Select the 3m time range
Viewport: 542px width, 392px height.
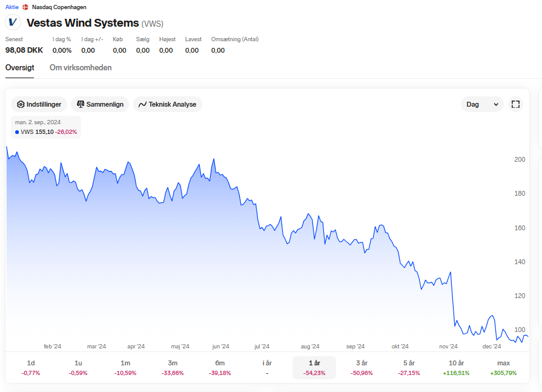tap(173, 367)
